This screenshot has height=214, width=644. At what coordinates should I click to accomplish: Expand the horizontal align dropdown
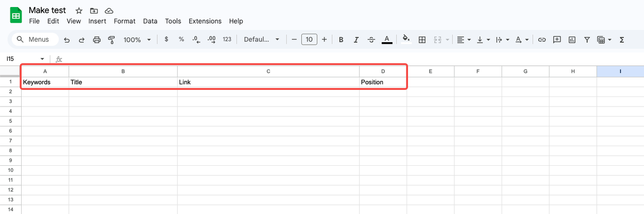[463, 40]
